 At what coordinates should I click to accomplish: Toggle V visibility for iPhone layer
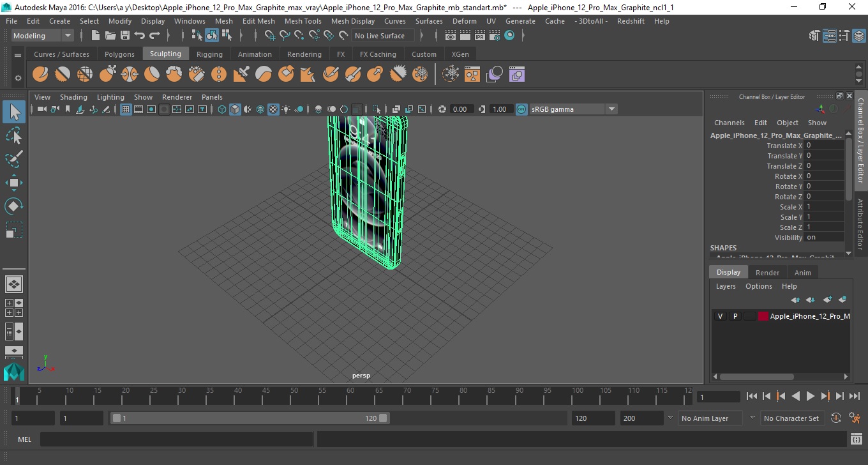click(x=720, y=316)
